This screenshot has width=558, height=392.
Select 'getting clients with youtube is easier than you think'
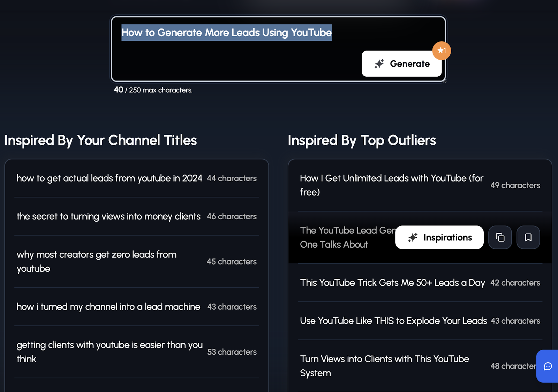[110, 352]
